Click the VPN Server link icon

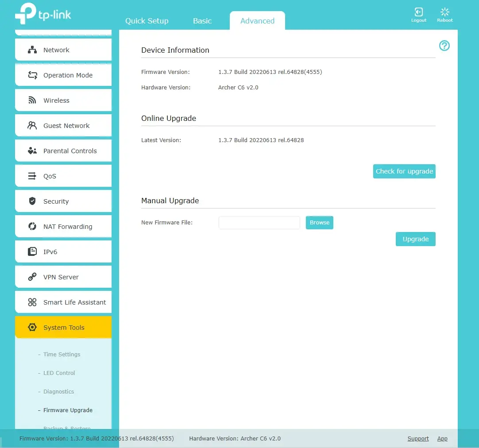(32, 277)
